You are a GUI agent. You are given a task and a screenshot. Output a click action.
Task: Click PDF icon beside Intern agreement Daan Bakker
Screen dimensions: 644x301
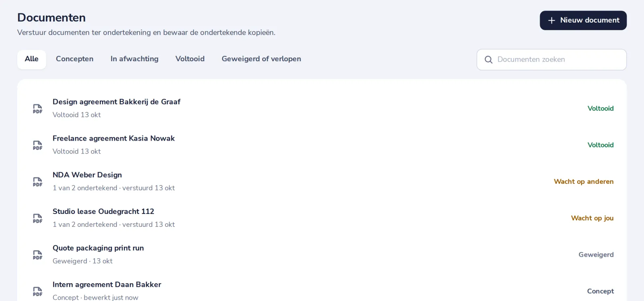pos(37,292)
